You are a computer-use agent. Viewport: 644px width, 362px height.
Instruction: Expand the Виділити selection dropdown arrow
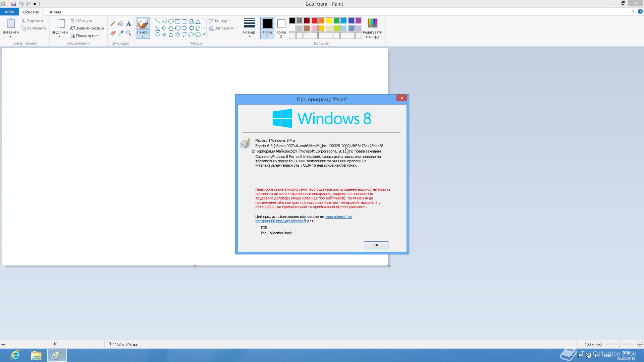(x=60, y=36)
